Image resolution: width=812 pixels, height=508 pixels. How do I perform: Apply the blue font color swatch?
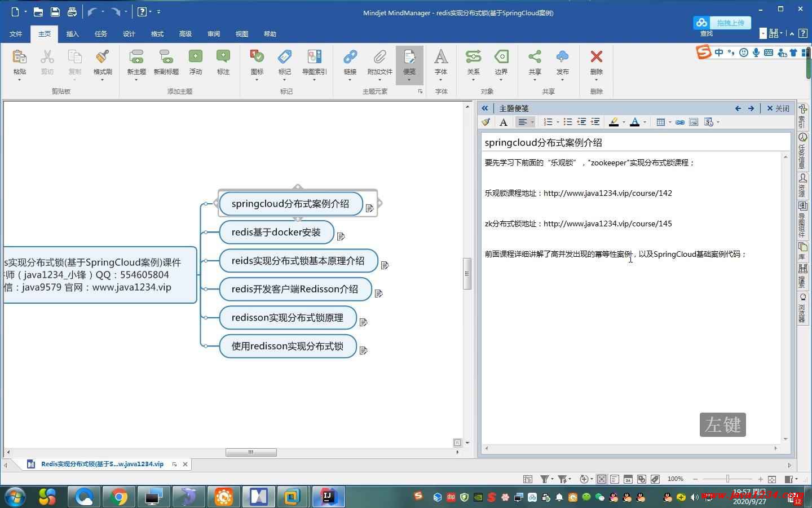(x=634, y=122)
